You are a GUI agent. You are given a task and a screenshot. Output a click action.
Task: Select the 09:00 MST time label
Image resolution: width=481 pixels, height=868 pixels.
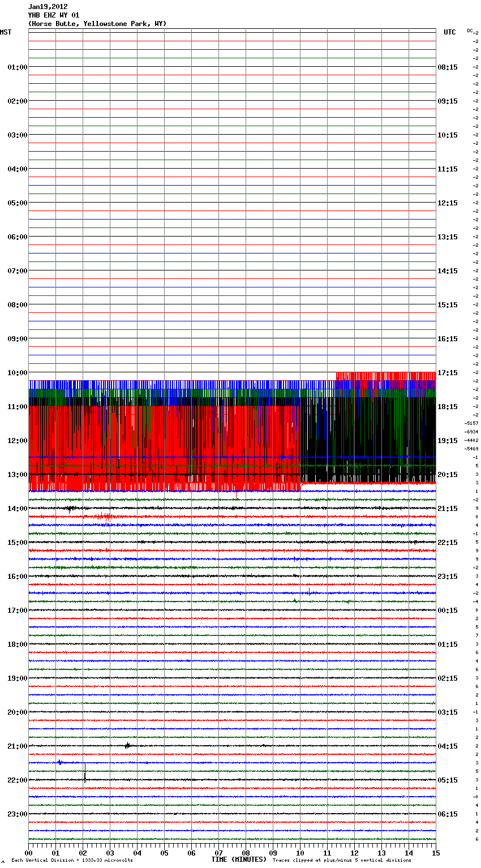coord(17,339)
